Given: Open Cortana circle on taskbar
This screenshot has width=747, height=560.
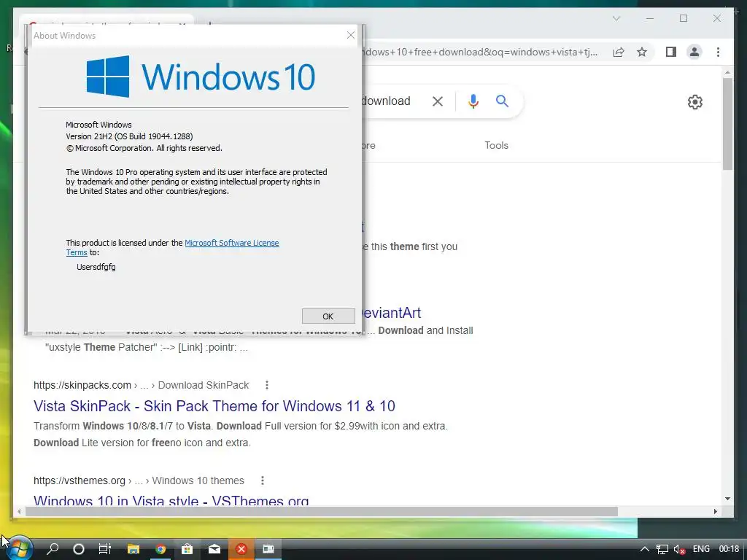Looking at the screenshot, I should point(79,549).
